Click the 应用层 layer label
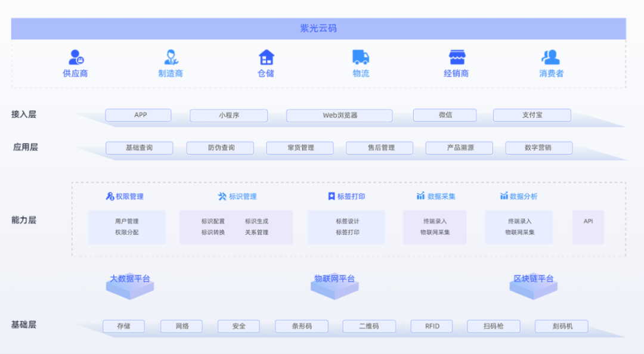The image size is (644, 354). pyautogui.click(x=25, y=147)
